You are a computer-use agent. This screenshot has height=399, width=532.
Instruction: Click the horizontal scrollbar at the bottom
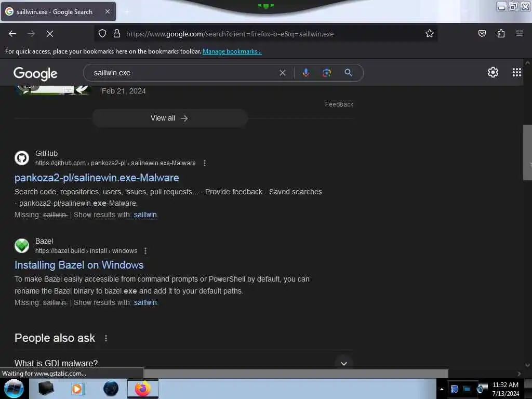click(295, 373)
